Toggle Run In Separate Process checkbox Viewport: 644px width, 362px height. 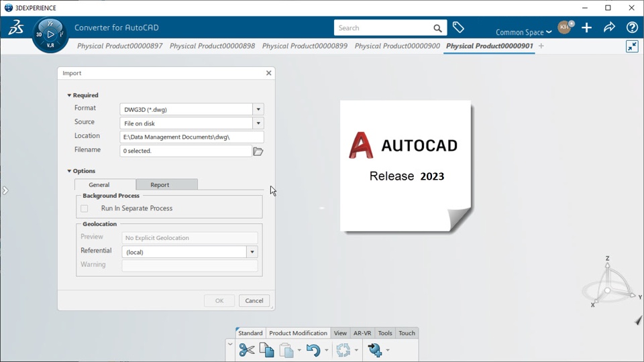click(x=85, y=208)
